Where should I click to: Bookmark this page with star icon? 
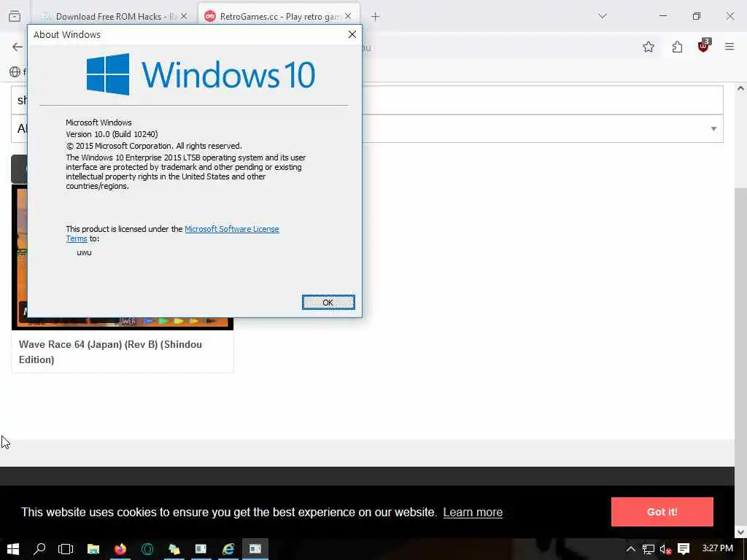pyautogui.click(x=649, y=47)
